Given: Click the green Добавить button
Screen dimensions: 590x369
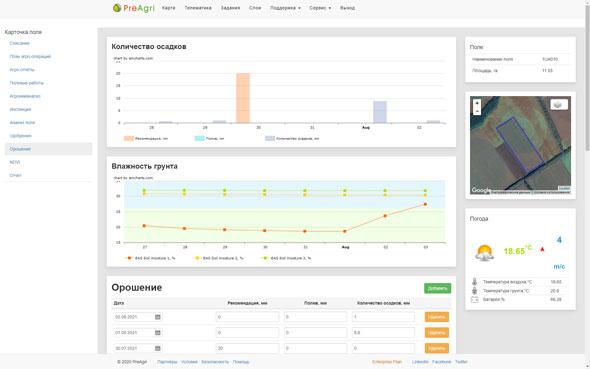Looking at the screenshot, I should click(x=437, y=288).
